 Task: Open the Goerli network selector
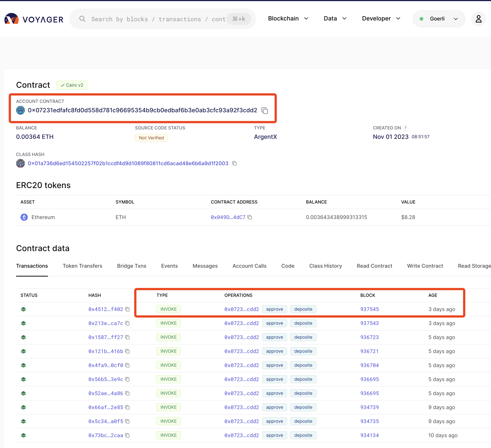[x=439, y=19]
